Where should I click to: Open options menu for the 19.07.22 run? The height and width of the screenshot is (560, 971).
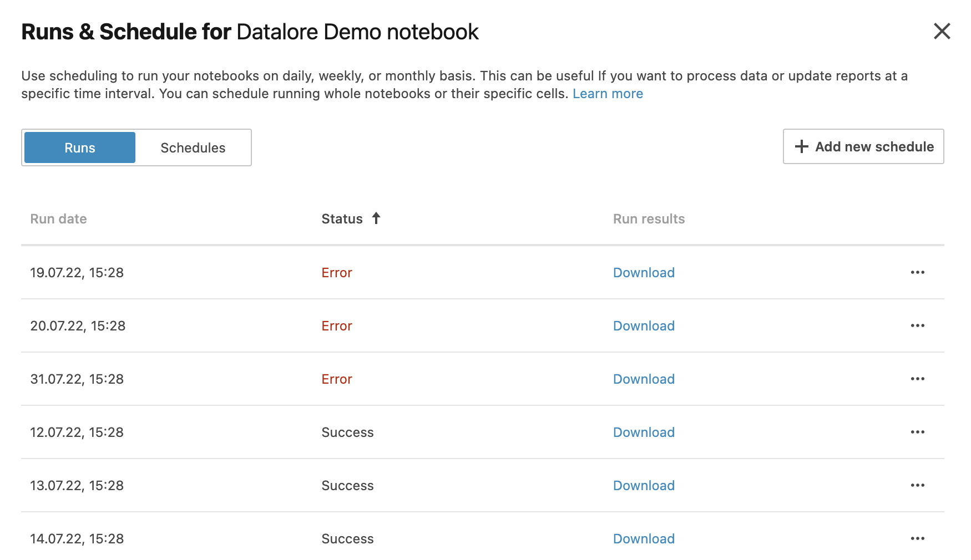point(918,272)
